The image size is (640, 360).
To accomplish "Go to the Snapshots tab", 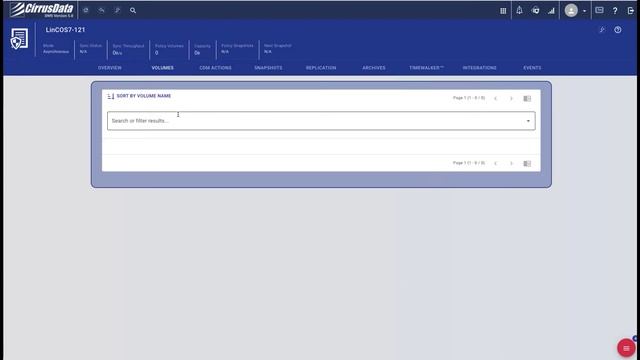I will (268, 68).
